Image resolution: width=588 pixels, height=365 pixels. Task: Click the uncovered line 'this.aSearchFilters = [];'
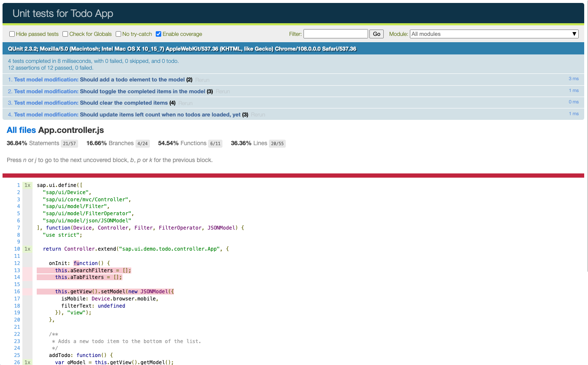click(x=93, y=270)
